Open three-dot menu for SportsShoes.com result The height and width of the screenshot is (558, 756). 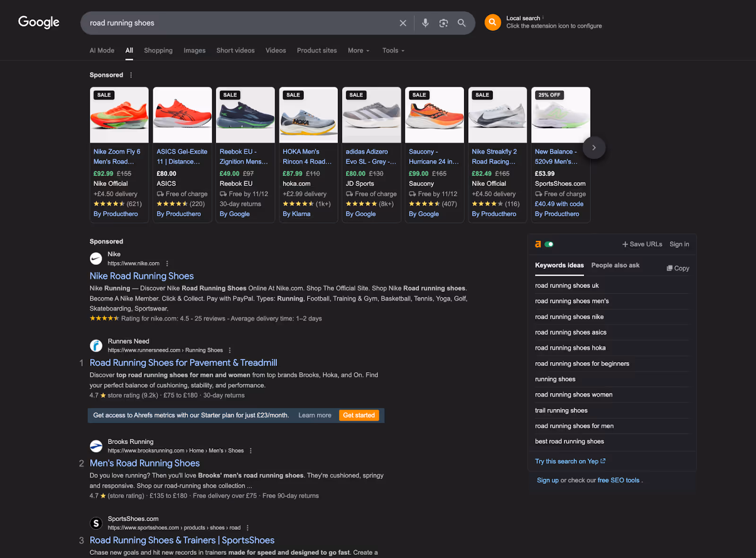coord(247,528)
